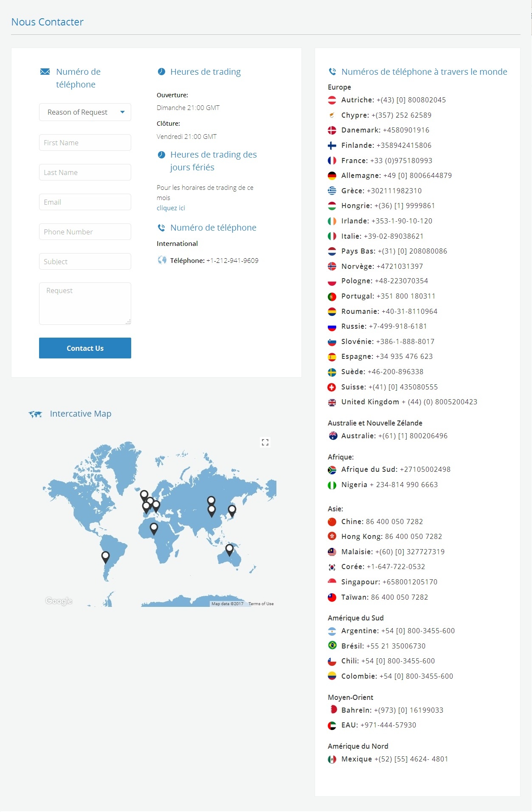This screenshot has height=812, width=532.
Task: Select the Japan map marker
Action: (x=232, y=510)
